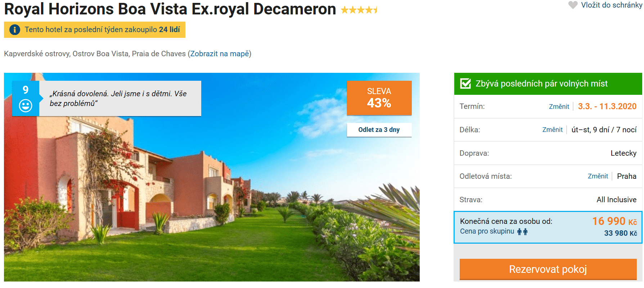Image resolution: width=644 pixels, height=288 pixels.
Task: Open the 'Zobrazit na mapě' map link
Action: coord(220,54)
